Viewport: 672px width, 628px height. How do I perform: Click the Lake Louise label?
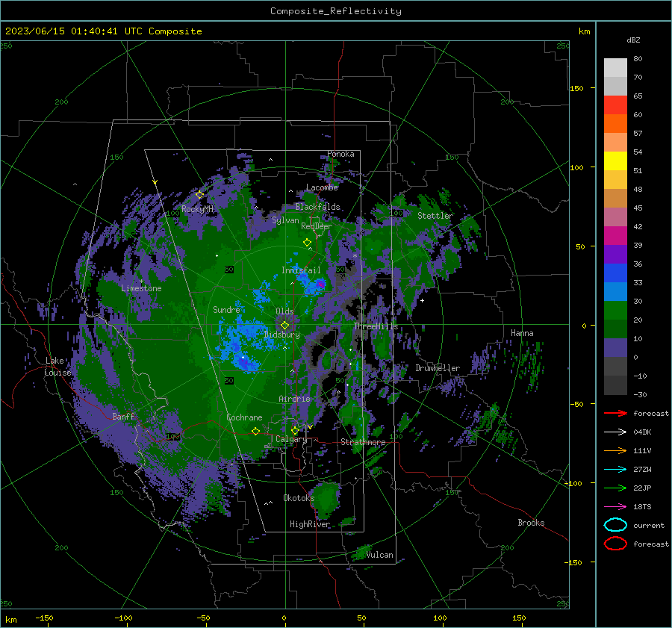pos(57,367)
